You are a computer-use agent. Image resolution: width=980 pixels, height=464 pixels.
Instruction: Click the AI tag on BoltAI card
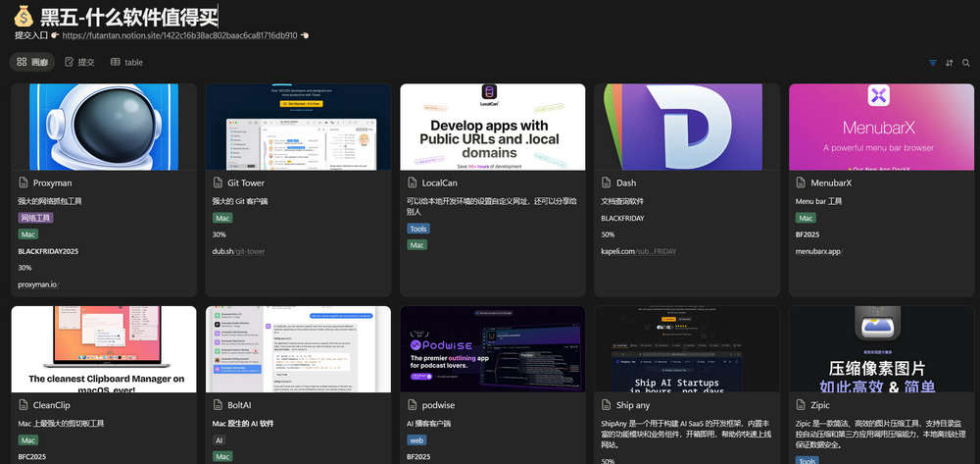pos(219,440)
